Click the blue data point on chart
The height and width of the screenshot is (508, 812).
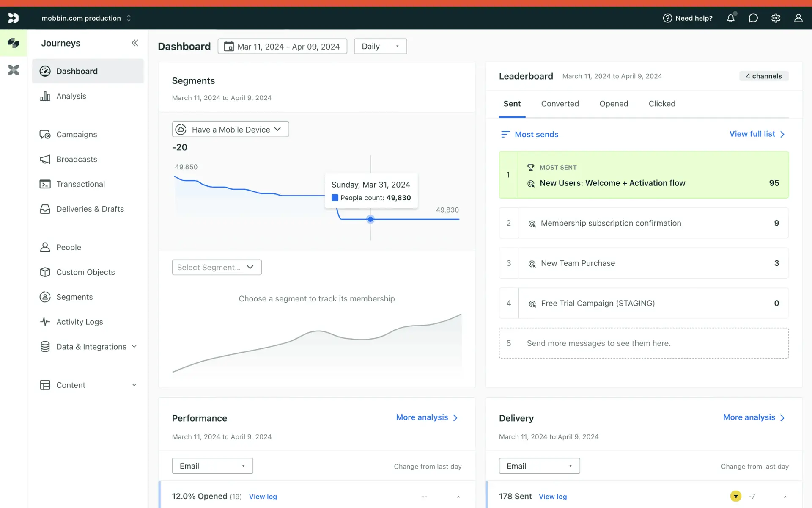(370, 219)
